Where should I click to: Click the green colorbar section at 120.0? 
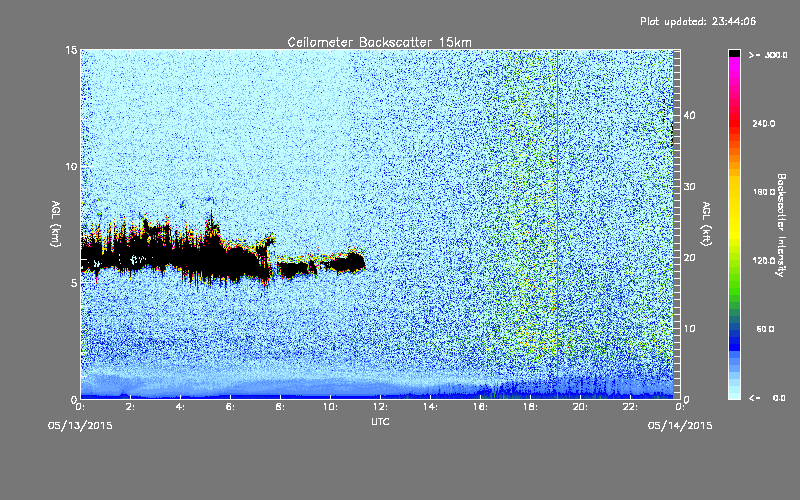(734, 261)
